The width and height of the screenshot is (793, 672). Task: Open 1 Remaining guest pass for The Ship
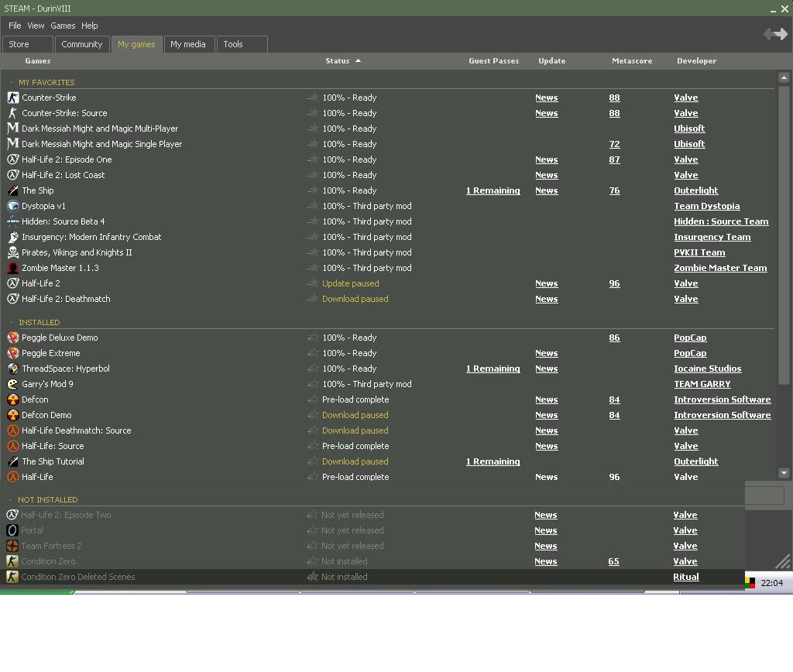(x=493, y=190)
